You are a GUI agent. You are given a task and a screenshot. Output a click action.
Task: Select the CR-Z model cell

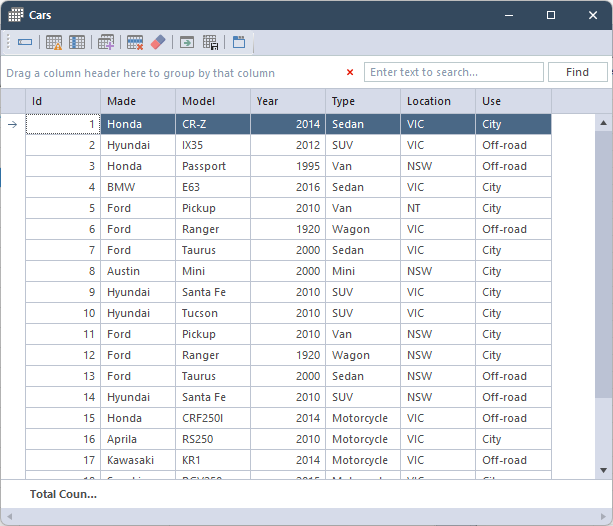[x=213, y=124]
